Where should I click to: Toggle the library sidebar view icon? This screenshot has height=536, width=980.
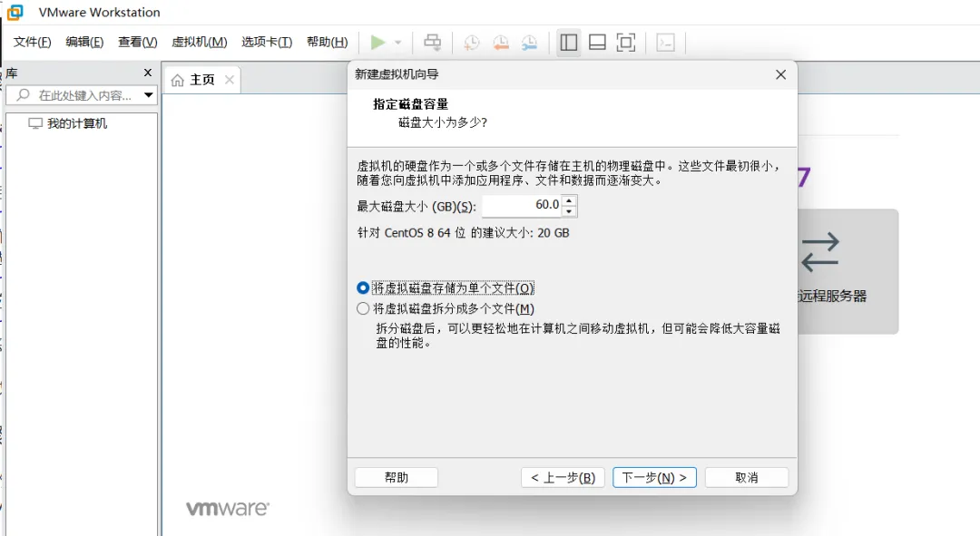click(569, 43)
